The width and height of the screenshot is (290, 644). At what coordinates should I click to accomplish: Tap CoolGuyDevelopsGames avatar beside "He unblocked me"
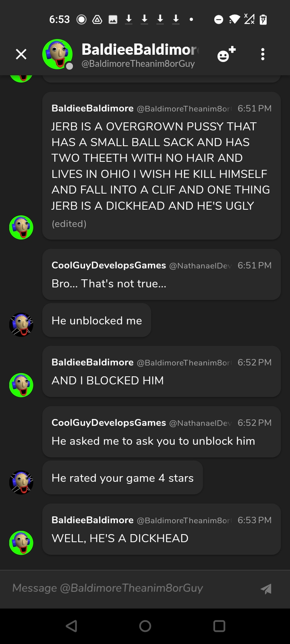(21, 324)
